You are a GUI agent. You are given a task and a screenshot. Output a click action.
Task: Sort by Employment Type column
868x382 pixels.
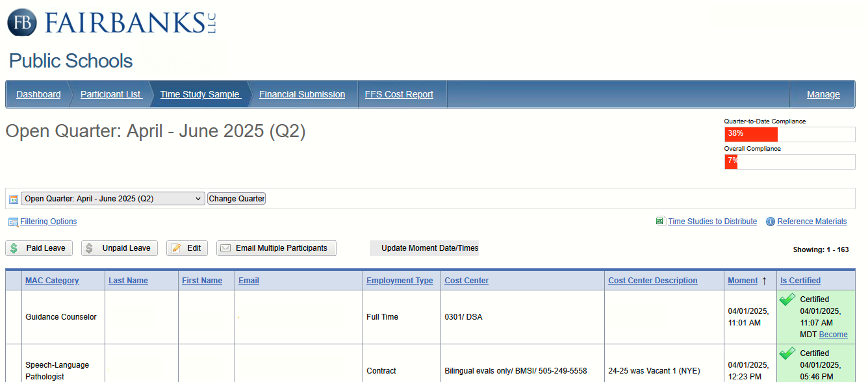[400, 281]
